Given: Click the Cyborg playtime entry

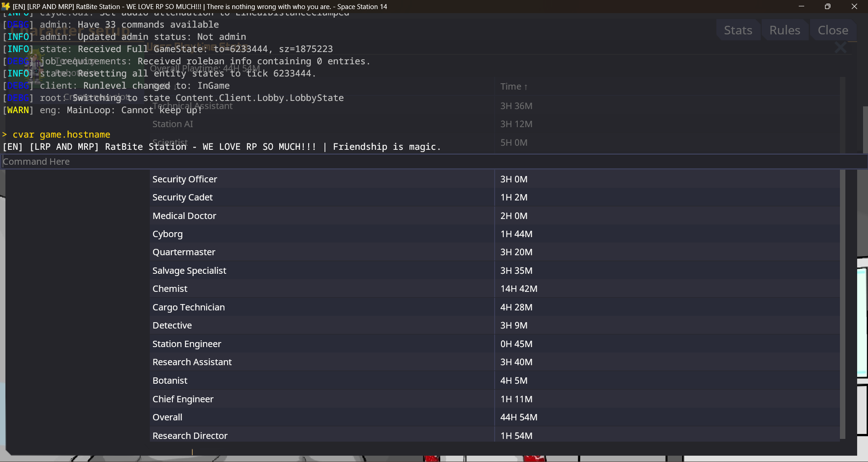Looking at the screenshot, I should click(167, 234).
